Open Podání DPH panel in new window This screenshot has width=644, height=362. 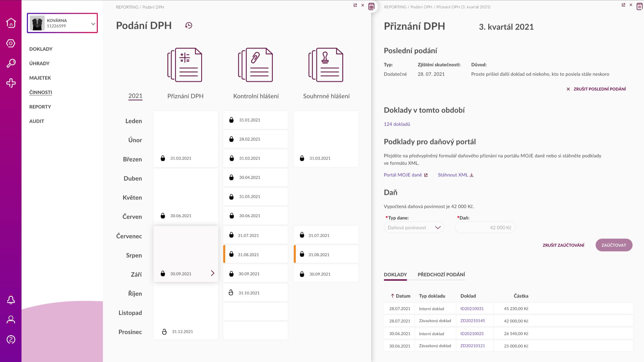(x=355, y=5)
